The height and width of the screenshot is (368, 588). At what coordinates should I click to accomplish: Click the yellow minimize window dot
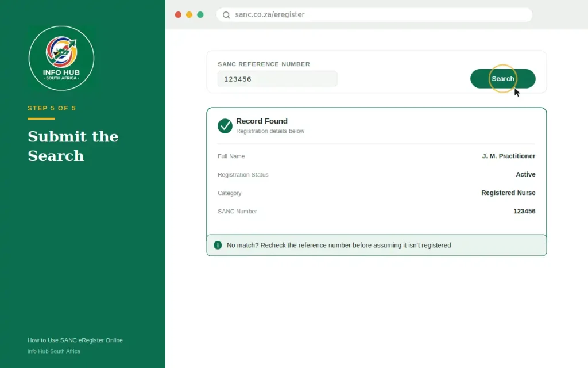click(189, 14)
